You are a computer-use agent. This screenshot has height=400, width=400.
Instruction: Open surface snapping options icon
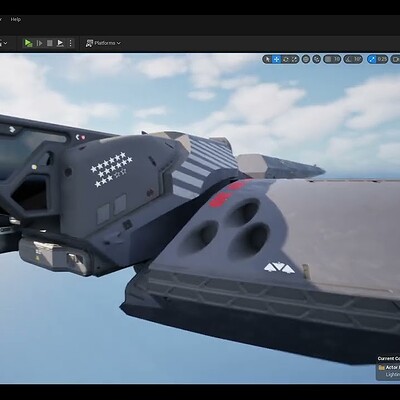click(x=317, y=59)
